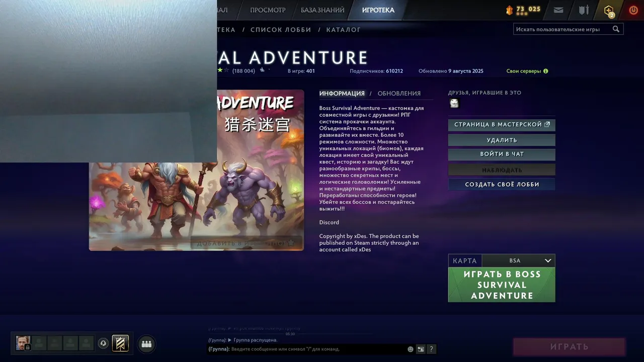Click the Подписчиков: 610212 text
Viewport: 644px width, 362px height.
[376, 71]
